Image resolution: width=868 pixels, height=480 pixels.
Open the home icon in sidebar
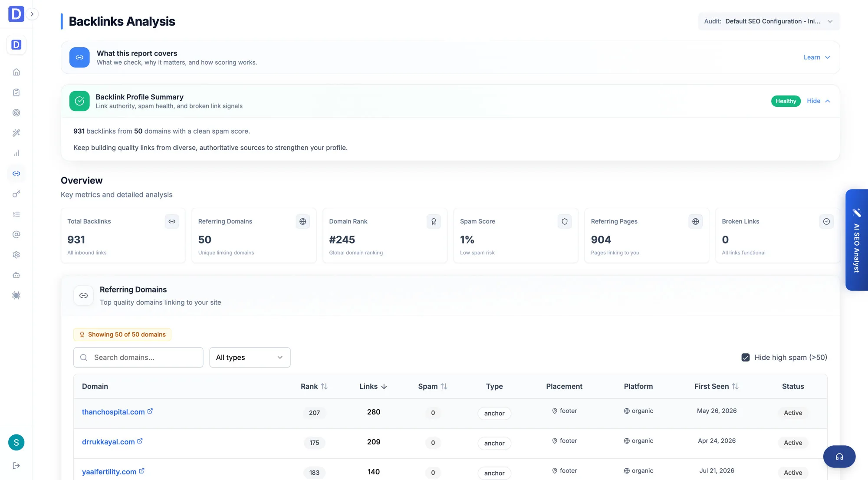coord(16,72)
